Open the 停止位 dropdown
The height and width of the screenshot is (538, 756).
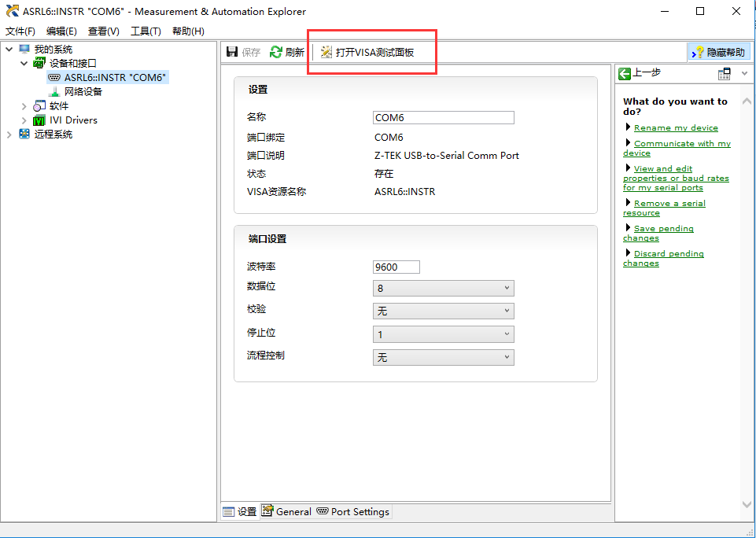(x=443, y=334)
